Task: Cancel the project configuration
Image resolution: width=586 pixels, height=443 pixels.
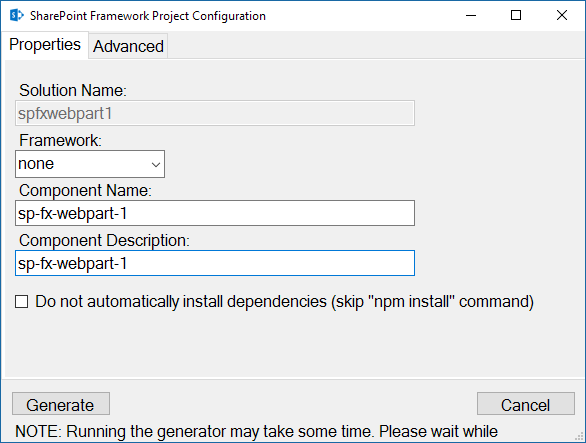Action: coord(526,404)
